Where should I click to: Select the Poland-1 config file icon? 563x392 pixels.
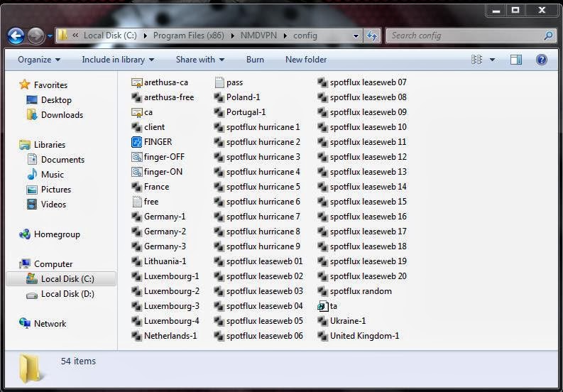click(x=219, y=97)
